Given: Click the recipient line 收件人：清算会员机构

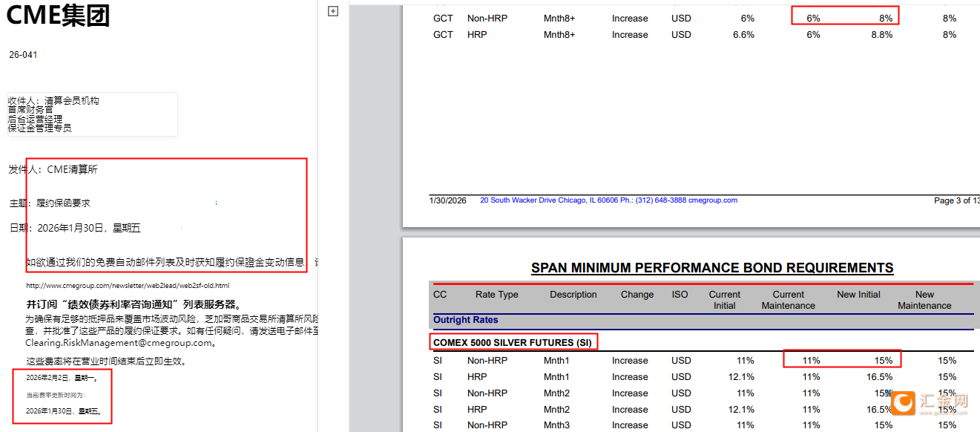Looking at the screenshot, I should pyautogui.click(x=53, y=100).
